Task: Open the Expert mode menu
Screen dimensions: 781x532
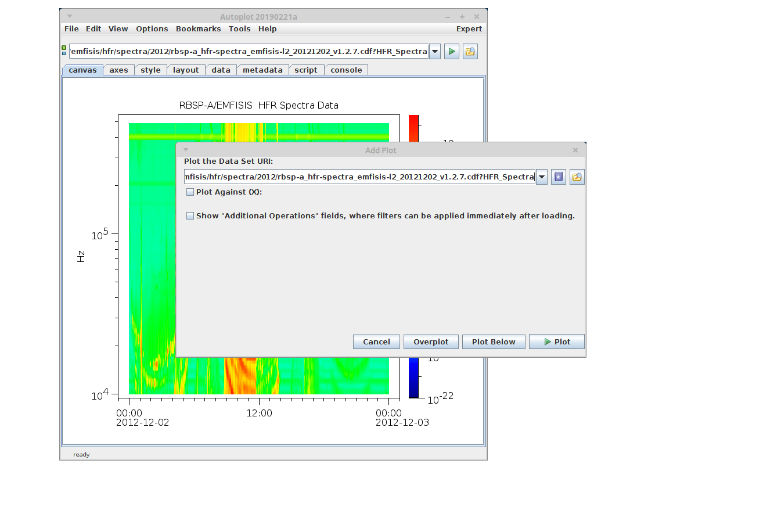Action: pyautogui.click(x=469, y=29)
